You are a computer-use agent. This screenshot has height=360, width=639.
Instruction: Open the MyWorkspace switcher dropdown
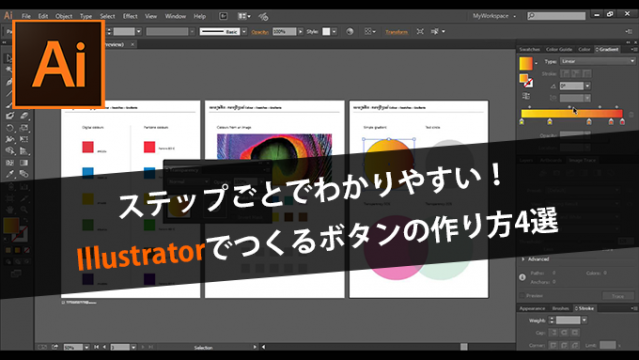pyautogui.click(x=494, y=16)
